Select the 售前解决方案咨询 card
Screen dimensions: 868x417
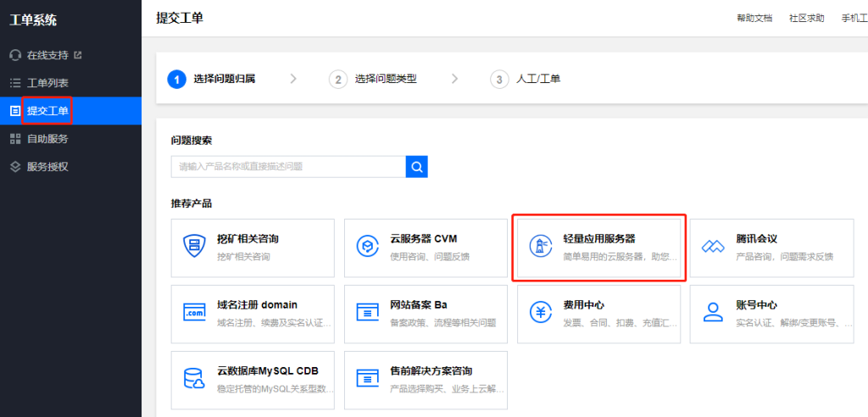(x=426, y=380)
